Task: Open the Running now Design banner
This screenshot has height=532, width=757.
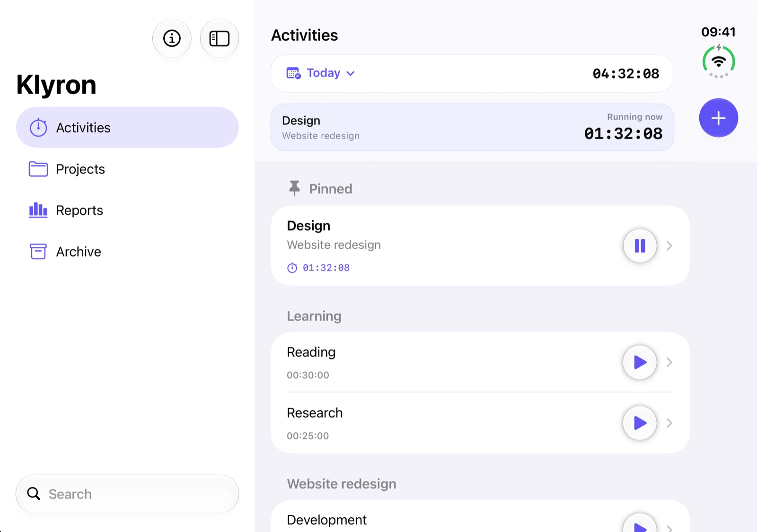Action: coord(472,127)
